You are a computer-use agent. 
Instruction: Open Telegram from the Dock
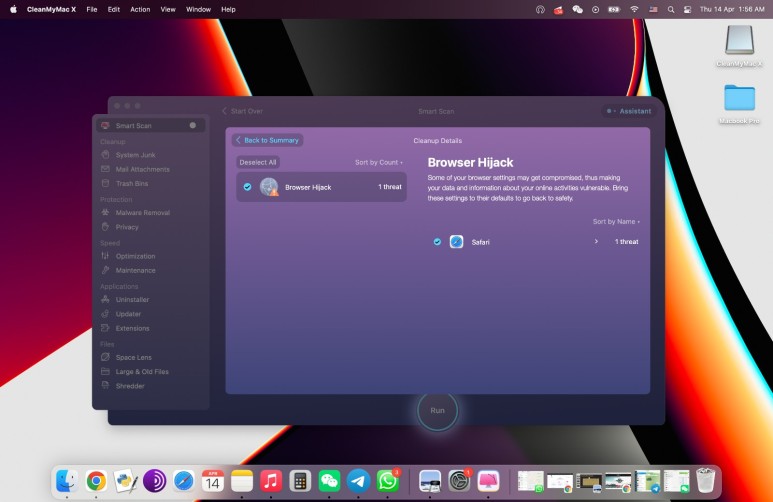[358, 481]
